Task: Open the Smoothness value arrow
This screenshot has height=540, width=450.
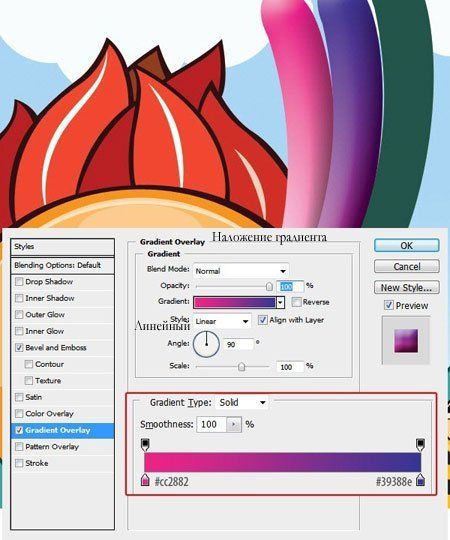Action: click(234, 424)
